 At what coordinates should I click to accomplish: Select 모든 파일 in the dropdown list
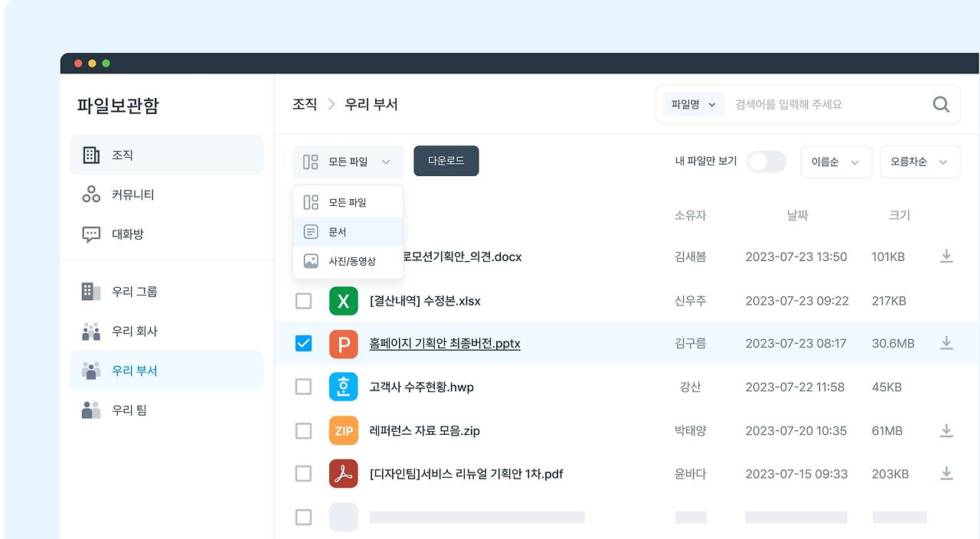tap(348, 203)
